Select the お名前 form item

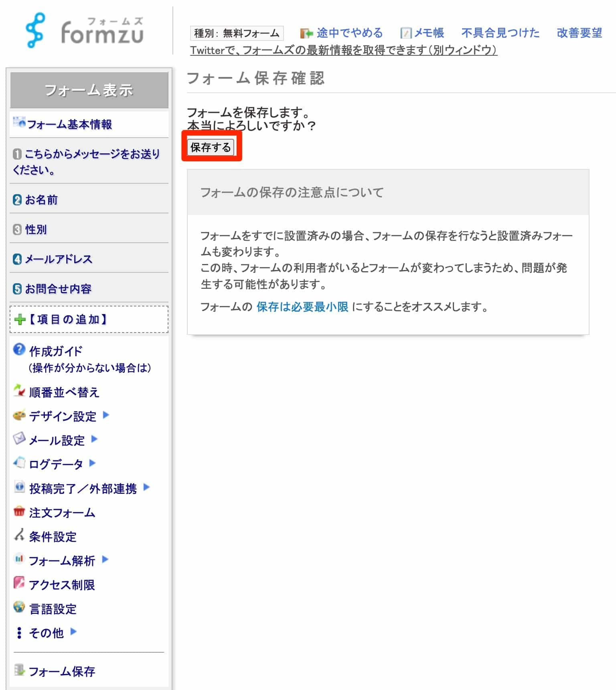coord(89,200)
